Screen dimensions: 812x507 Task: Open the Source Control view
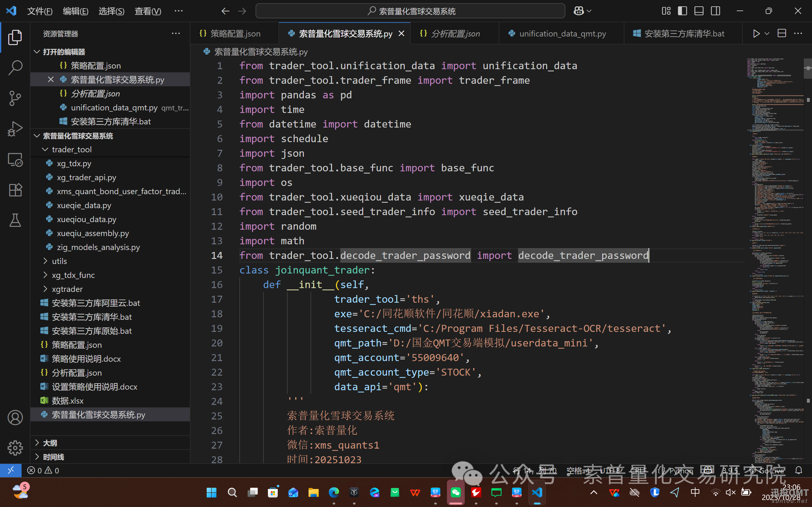pos(15,98)
